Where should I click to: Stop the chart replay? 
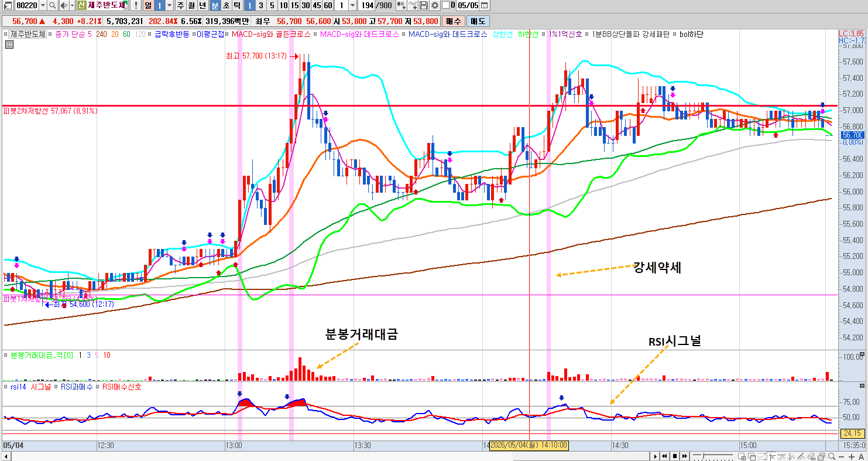[x=675, y=456]
